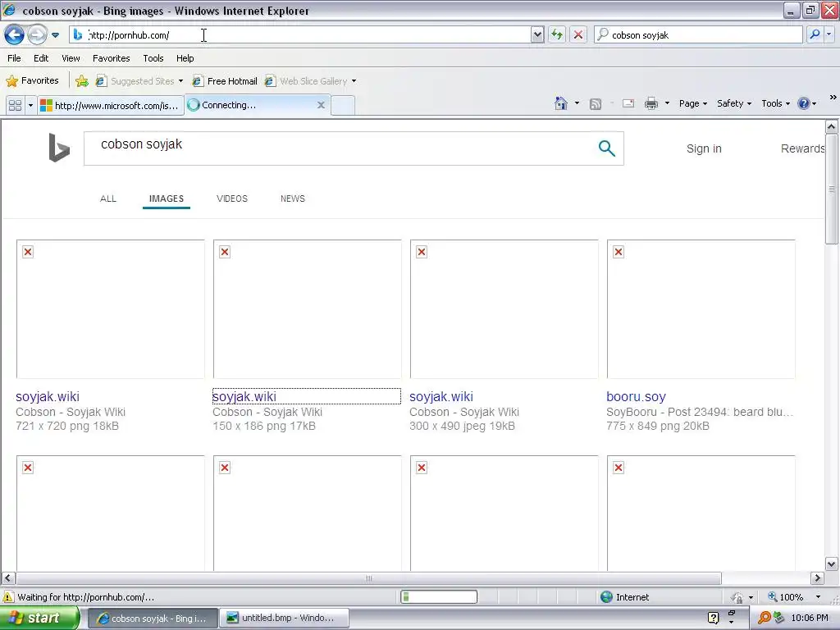Viewport: 840px width, 630px height.
Task: Click the address bar URL field
Action: [x=300, y=34]
